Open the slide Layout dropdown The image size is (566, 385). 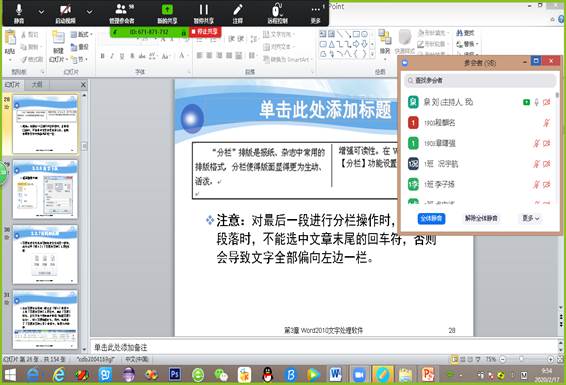coord(81,35)
